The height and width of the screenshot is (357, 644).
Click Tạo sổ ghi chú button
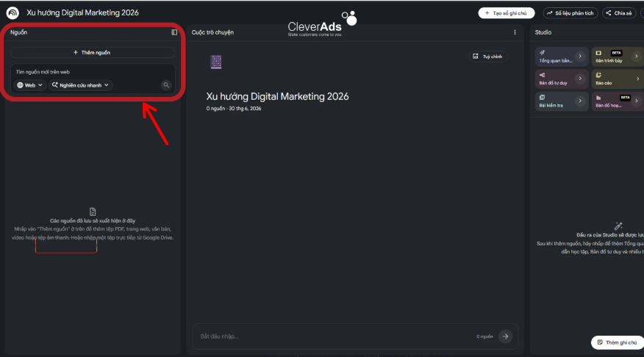coord(507,13)
